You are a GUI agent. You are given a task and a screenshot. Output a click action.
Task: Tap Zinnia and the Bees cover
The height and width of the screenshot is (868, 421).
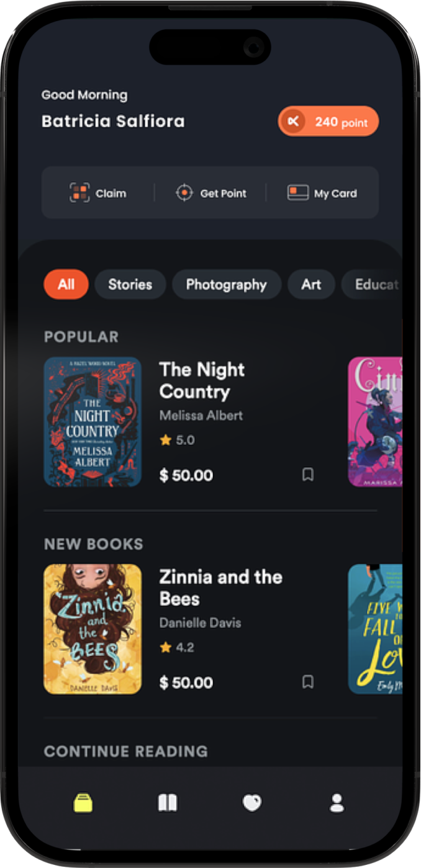coord(93,629)
